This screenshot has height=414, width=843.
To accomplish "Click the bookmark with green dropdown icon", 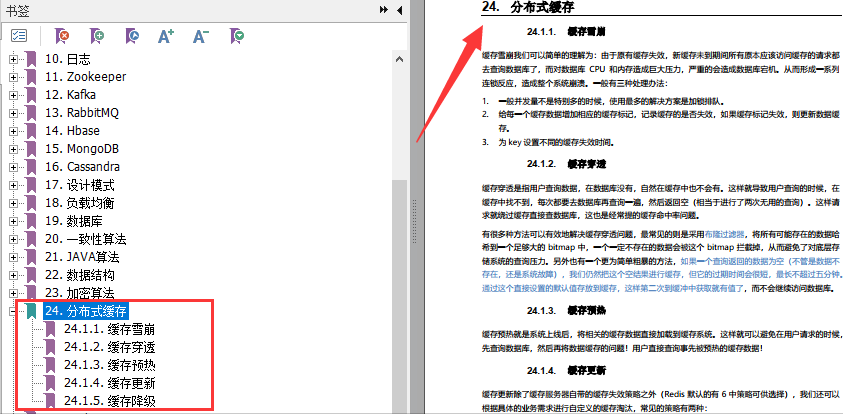I will pos(237,36).
